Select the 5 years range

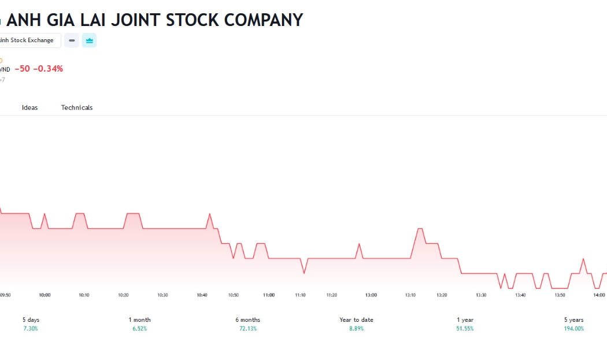click(x=573, y=324)
